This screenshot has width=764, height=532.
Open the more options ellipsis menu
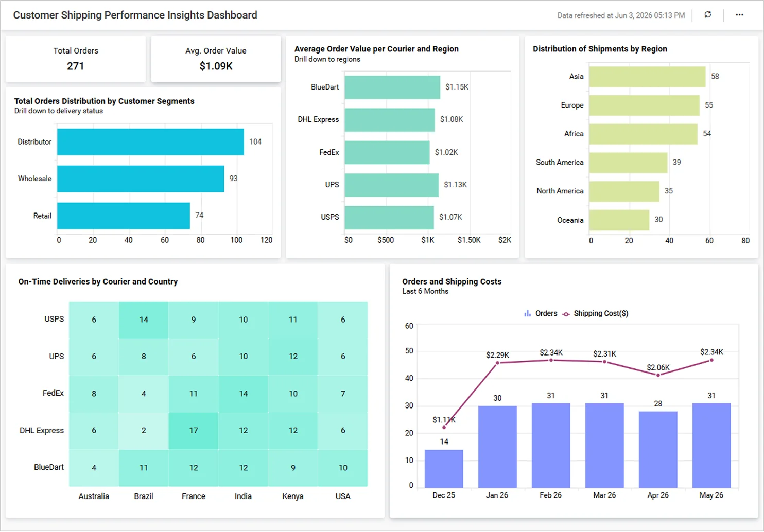pos(739,15)
